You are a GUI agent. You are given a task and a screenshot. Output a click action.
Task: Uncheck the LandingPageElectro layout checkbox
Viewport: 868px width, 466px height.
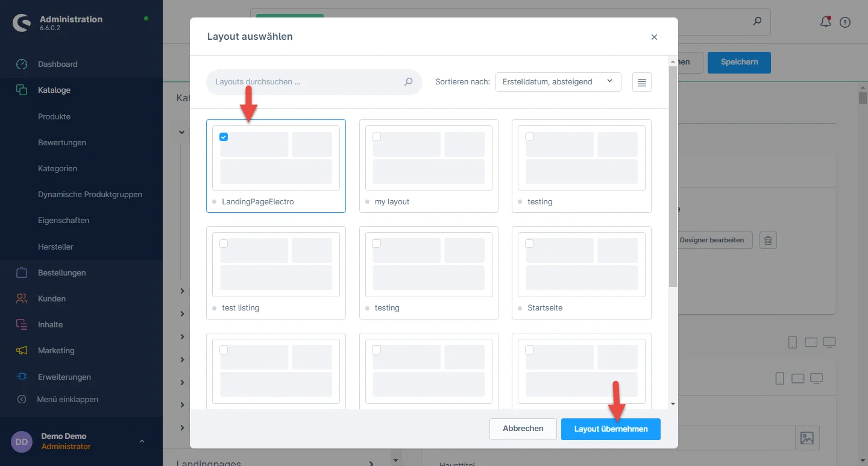point(224,137)
